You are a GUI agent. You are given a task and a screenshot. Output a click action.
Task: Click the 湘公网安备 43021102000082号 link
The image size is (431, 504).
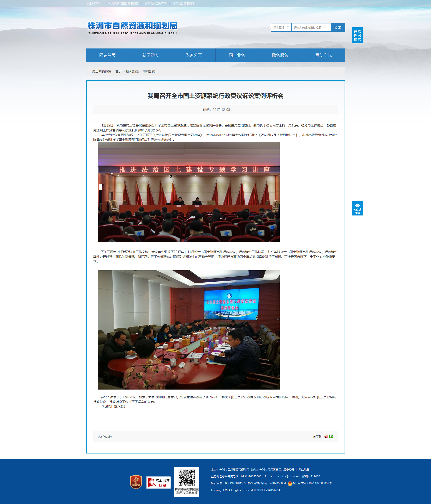tap(312, 483)
